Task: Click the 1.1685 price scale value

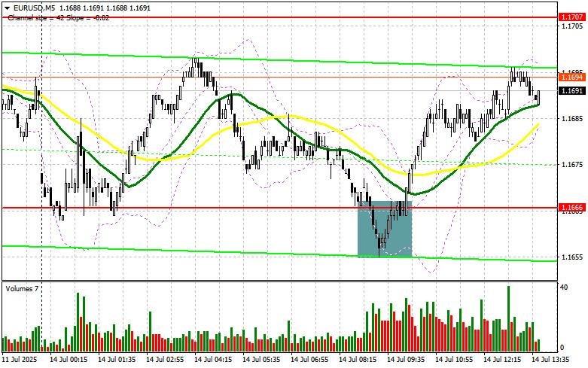Action: coord(572,118)
